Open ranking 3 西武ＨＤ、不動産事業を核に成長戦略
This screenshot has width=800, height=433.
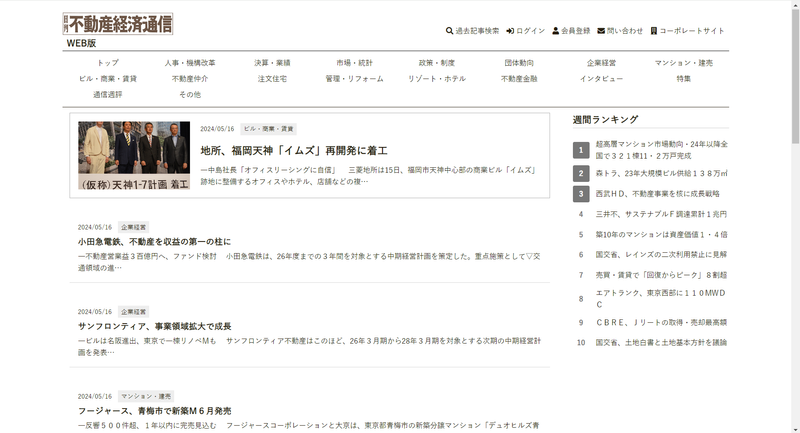coord(657,194)
